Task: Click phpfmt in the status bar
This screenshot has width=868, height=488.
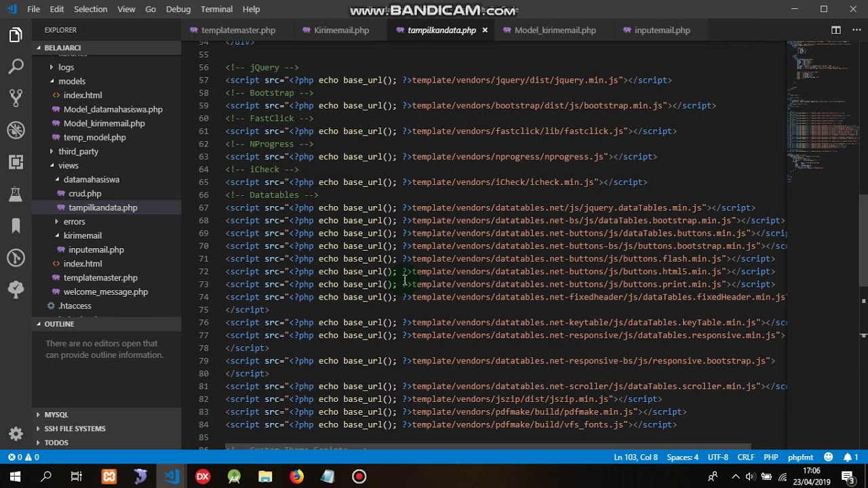Action: click(800, 457)
